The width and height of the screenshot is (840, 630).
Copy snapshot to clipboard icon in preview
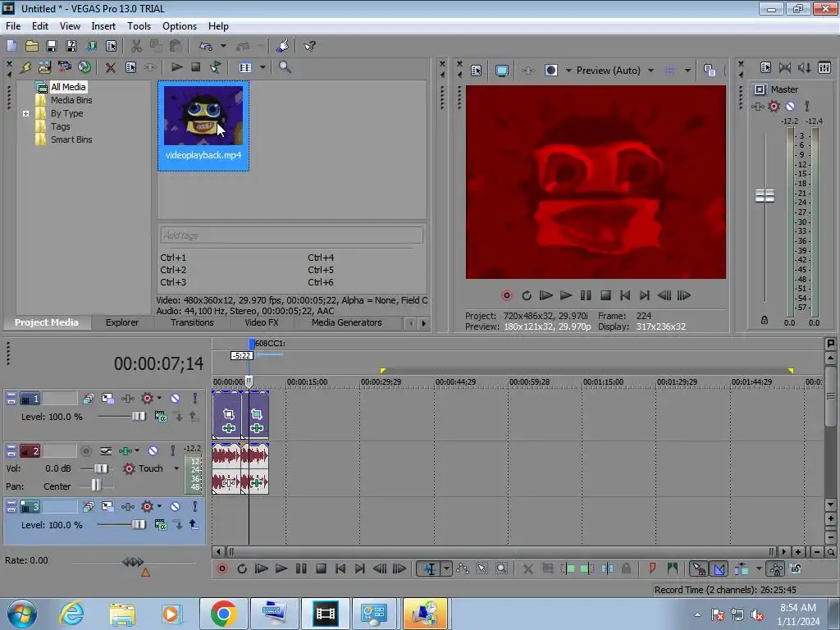[710, 71]
